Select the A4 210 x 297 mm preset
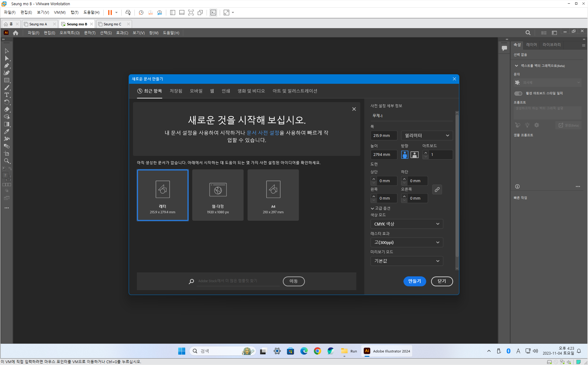The image size is (588, 365). [x=273, y=195]
